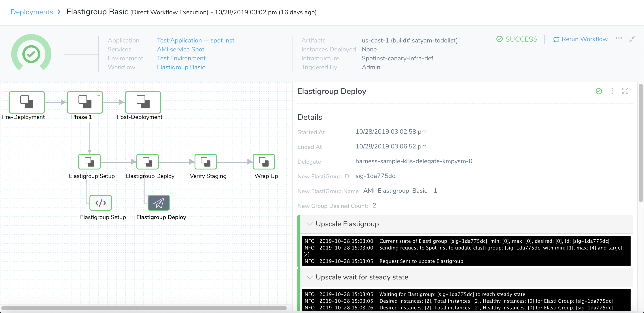Collapse the Upscale Elastigroup log section
This screenshot has width=644, height=313.
(x=310, y=224)
